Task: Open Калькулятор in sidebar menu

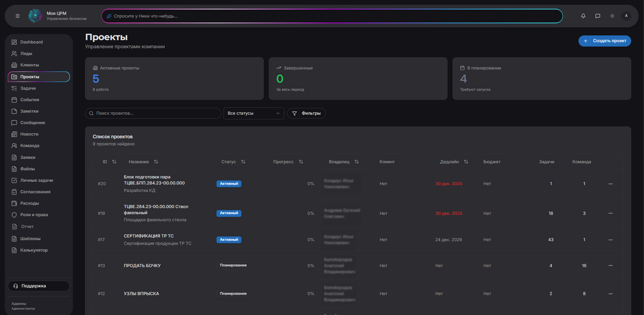Action: (x=34, y=250)
